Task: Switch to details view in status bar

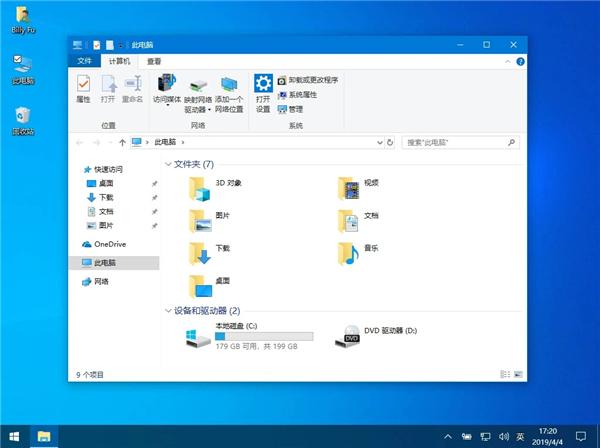Action: click(x=503, y=374)
